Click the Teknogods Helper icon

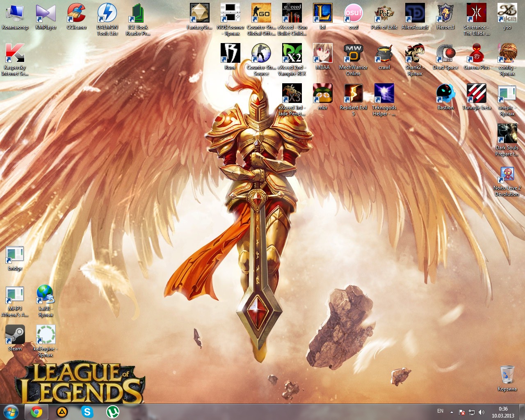pos(384,100)
